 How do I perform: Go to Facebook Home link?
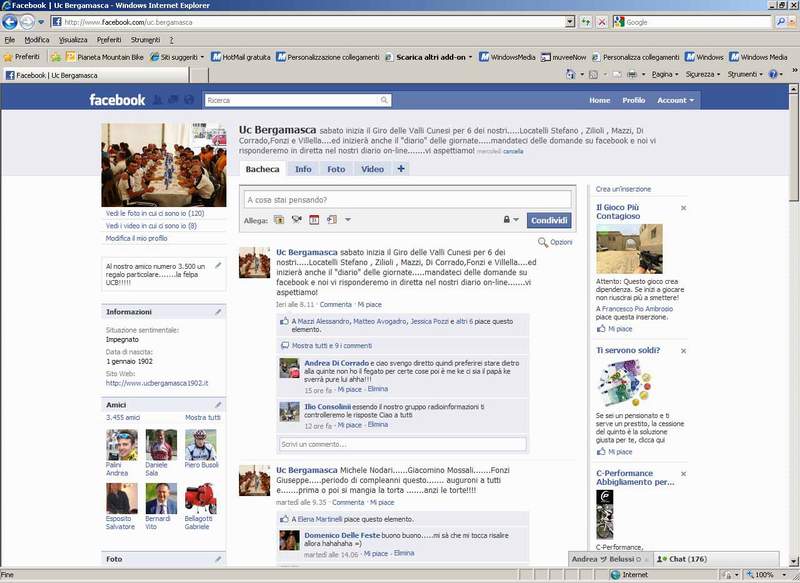pyautogui.click(x=599, y=100)
